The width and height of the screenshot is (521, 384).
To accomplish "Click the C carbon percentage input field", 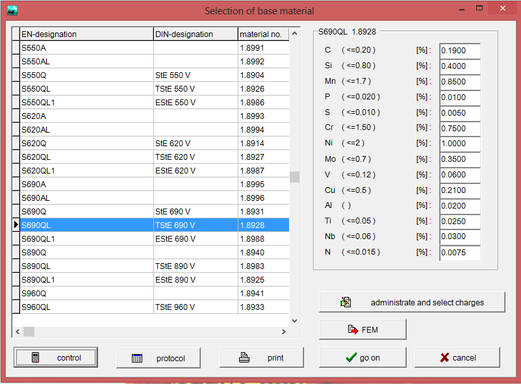I will pyautogui.click(x=460, y=51).
